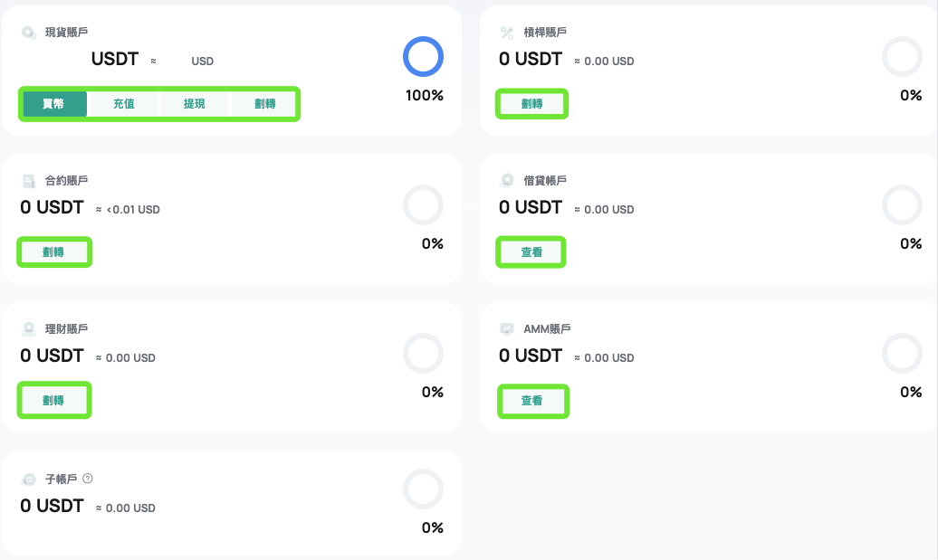The width and height of the screenshot is (938, 560).
Task: Click the sub-account 0 USDT balance
Action: coord(52,506)
